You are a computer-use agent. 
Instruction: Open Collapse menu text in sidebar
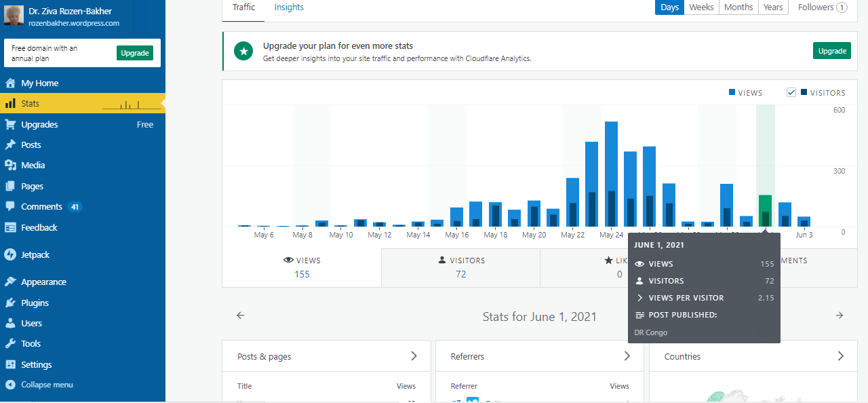pos(47,385)
